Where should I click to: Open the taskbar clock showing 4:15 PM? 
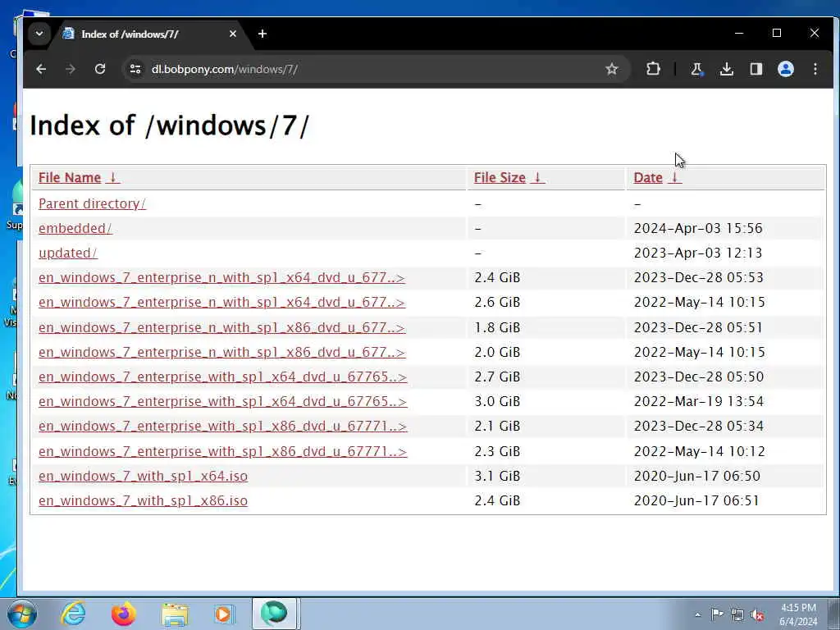[x=798, y=614]
